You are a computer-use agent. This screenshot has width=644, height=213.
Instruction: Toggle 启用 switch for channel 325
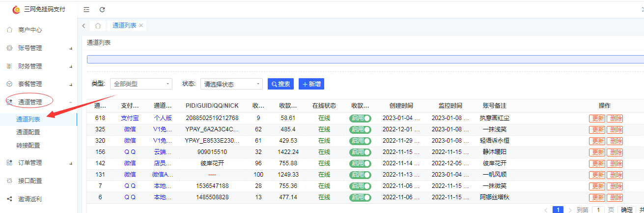click(360, 129)
